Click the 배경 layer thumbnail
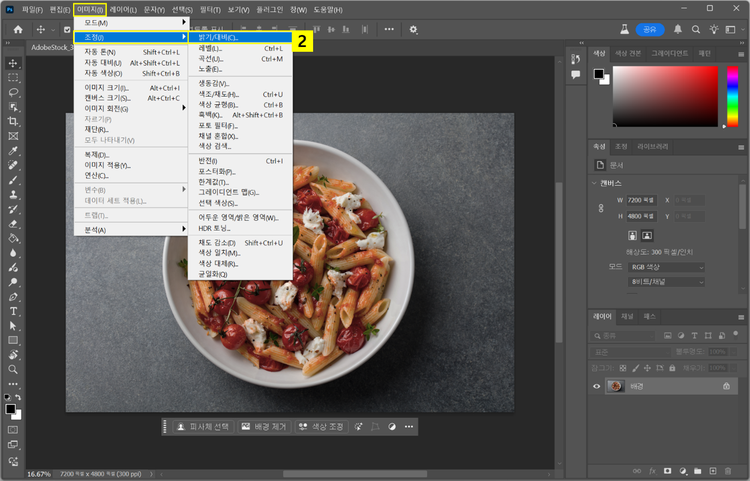 point(615,386)
